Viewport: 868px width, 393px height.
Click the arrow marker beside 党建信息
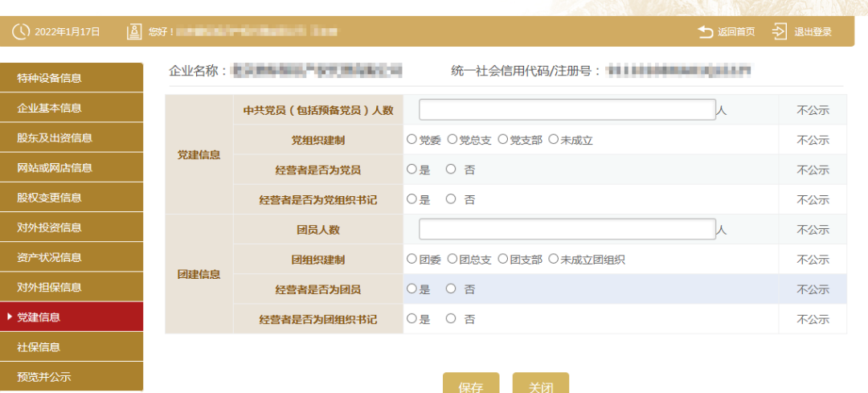(9, 317)
